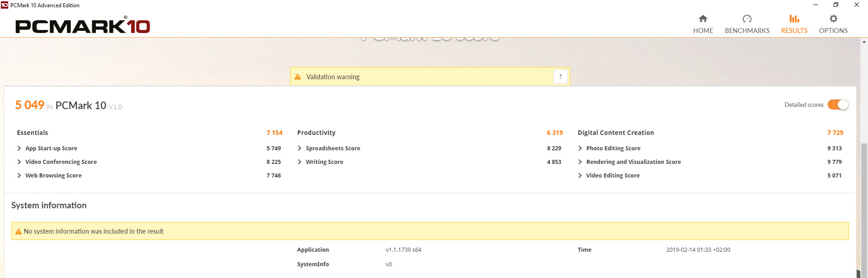
Task: Click the Photo Editing value 9 313
Action: pyautogui.click(x=835, y=148)
